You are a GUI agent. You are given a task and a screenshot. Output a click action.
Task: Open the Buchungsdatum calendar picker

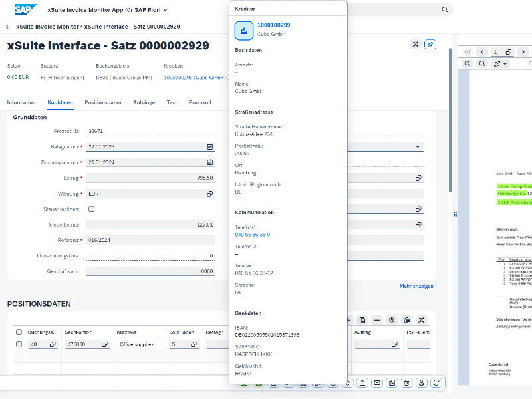click(210, 162)
